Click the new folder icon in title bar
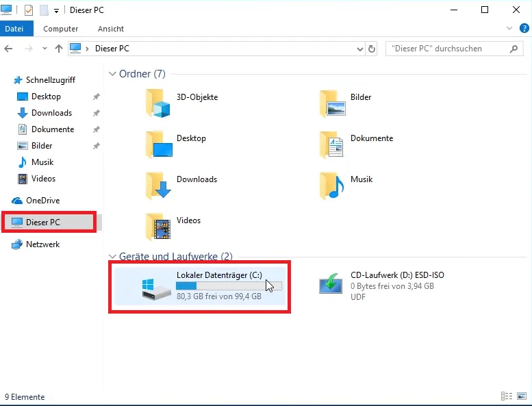Screen dimensions: 532x406 pyautogui.click(x=44, y=10)
